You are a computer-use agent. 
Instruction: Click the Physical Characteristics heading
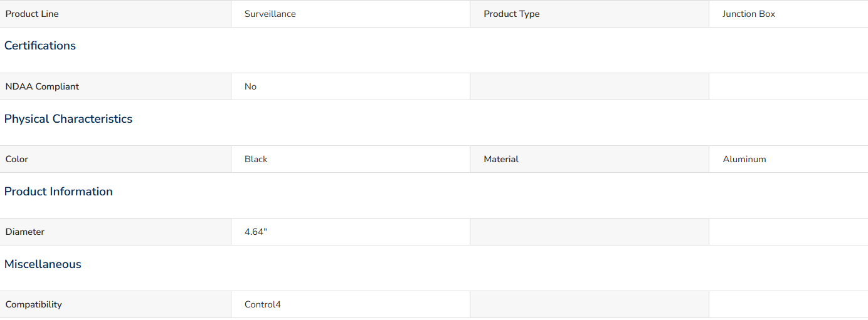68,119
